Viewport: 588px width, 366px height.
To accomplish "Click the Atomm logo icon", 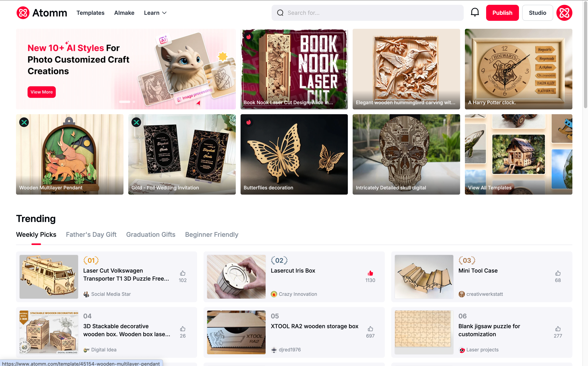I will point(23,13).
